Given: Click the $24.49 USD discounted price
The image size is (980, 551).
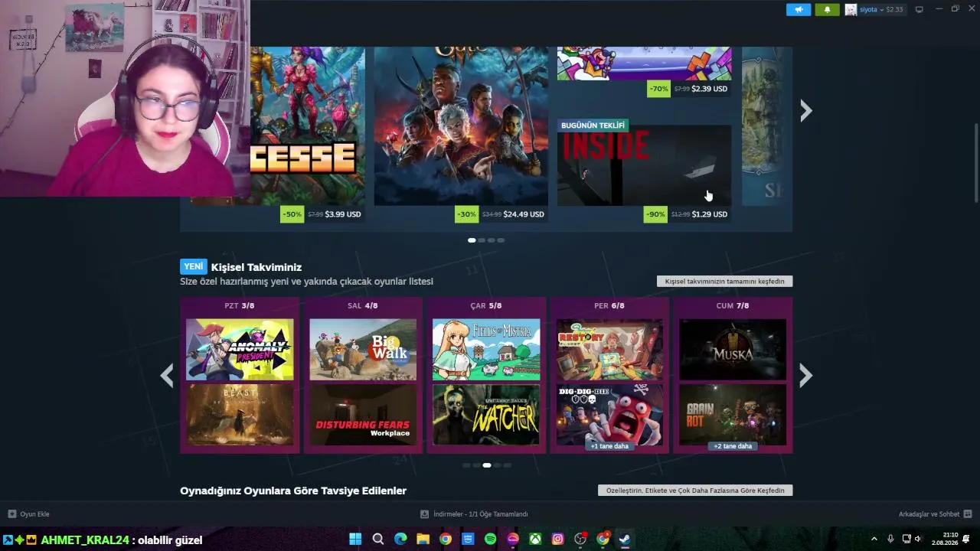Looking at the screenshot, I should pos(524,214).
